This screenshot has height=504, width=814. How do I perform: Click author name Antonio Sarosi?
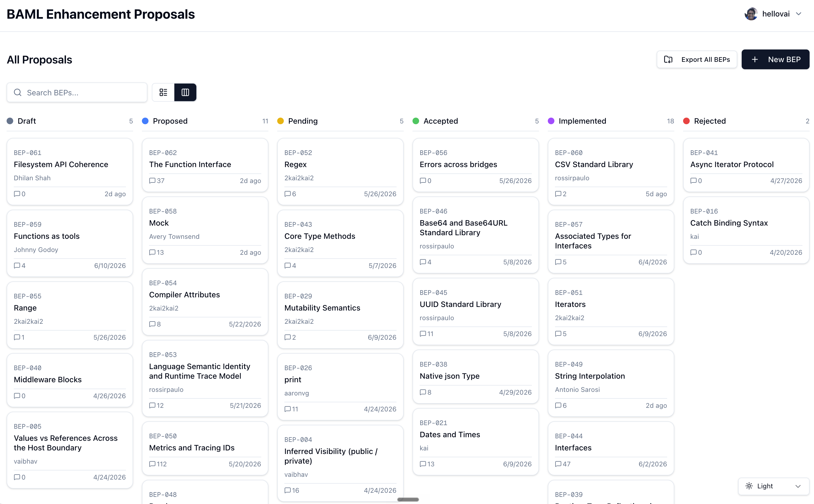pos(577,390)
